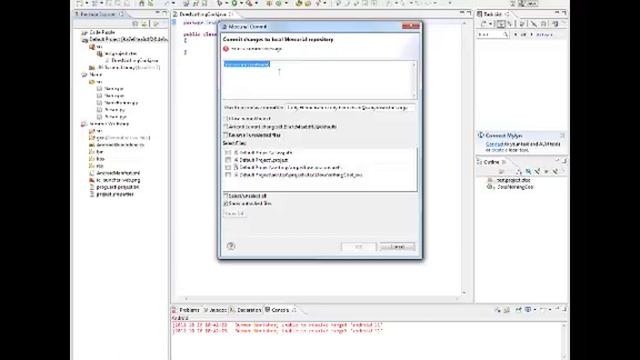This screenshot has width=640, height=360.
Task: Uncheck Show untracked files checkbox
Action: [x=226, y=203]
